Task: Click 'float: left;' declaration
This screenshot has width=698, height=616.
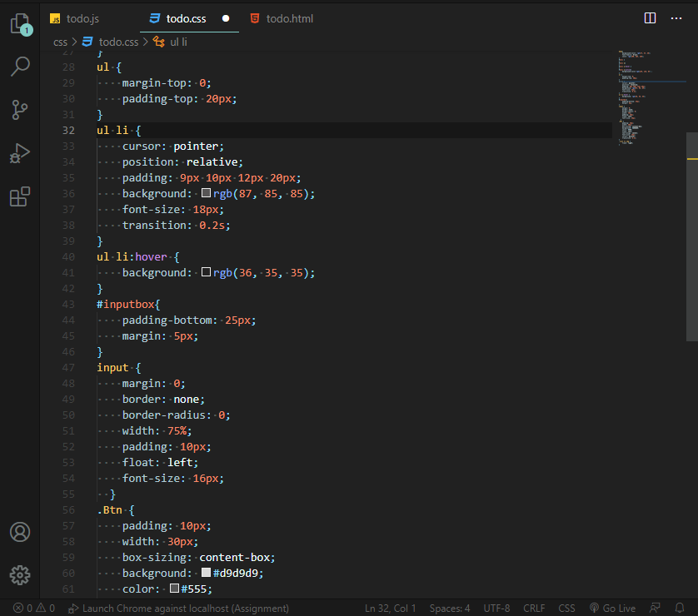Action: (160, 462)
